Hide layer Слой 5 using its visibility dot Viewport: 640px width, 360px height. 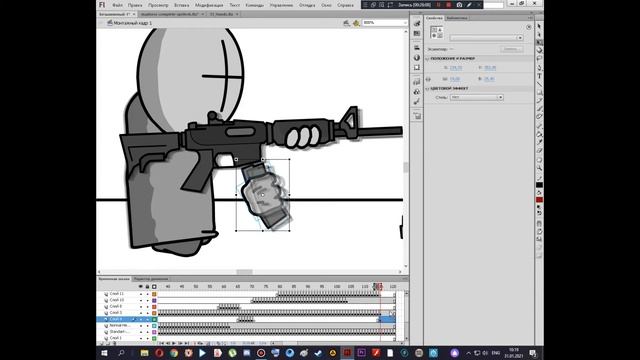click(141, 313)
